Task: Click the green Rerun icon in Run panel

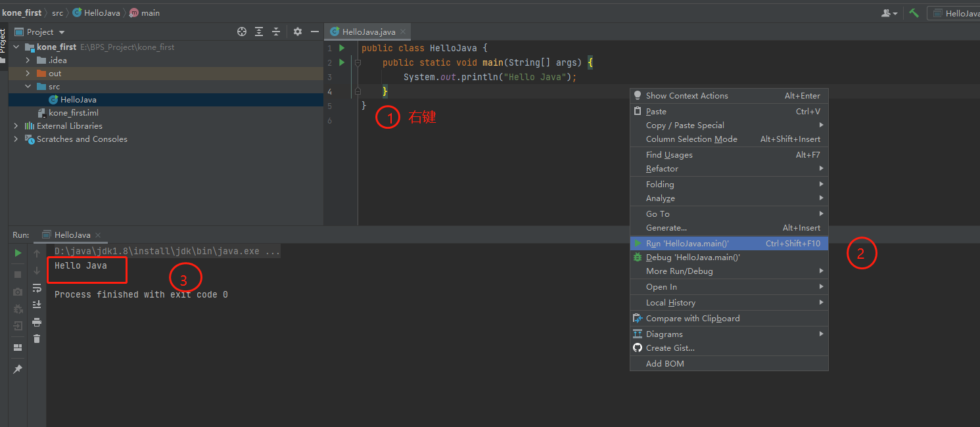Action: pyautogui.click(x=18, y=253)
